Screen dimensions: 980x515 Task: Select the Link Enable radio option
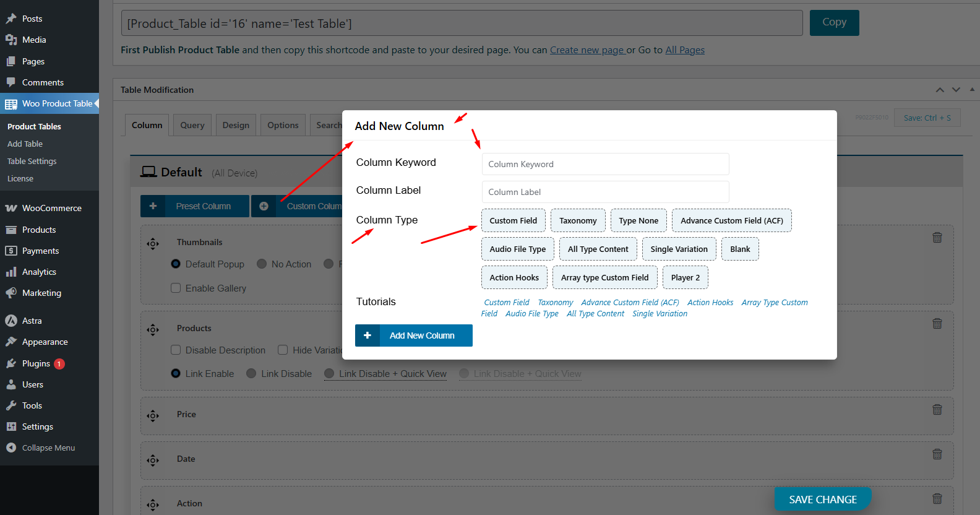176,373
